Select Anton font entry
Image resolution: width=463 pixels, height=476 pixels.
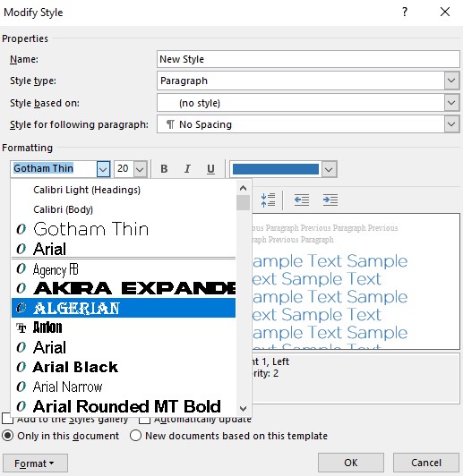coord(123,327)
